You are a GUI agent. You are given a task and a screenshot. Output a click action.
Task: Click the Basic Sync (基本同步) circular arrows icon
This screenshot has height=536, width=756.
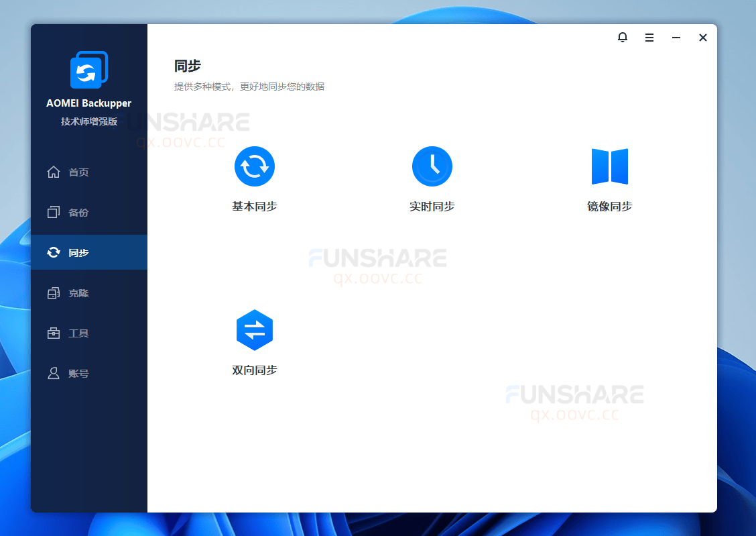255,166
